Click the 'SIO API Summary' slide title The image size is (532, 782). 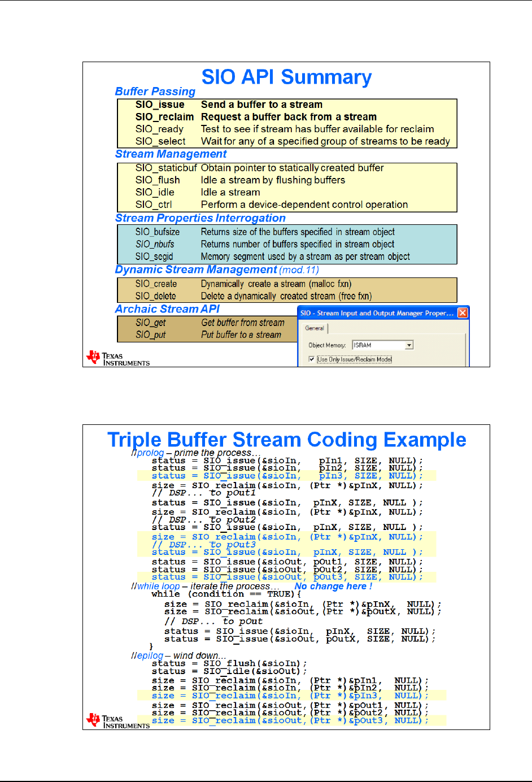286,77
